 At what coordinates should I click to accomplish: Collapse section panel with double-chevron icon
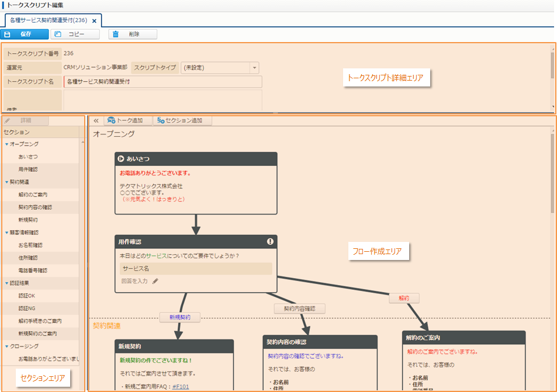[96, 121]
